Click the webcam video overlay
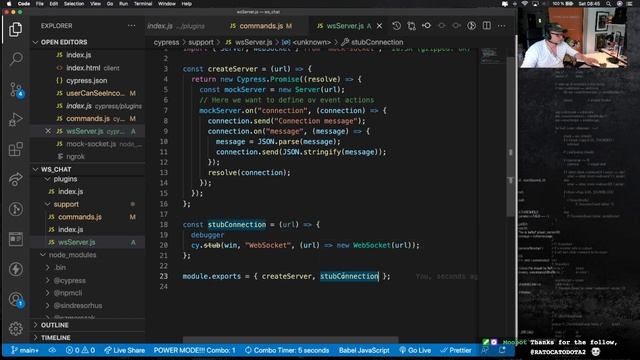 tap(573, 37)
